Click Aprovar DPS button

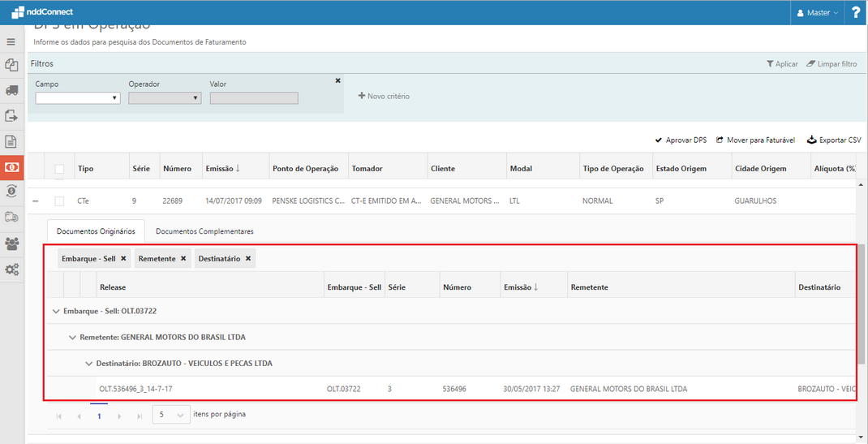pyautogui.click(x=680, y=140)
